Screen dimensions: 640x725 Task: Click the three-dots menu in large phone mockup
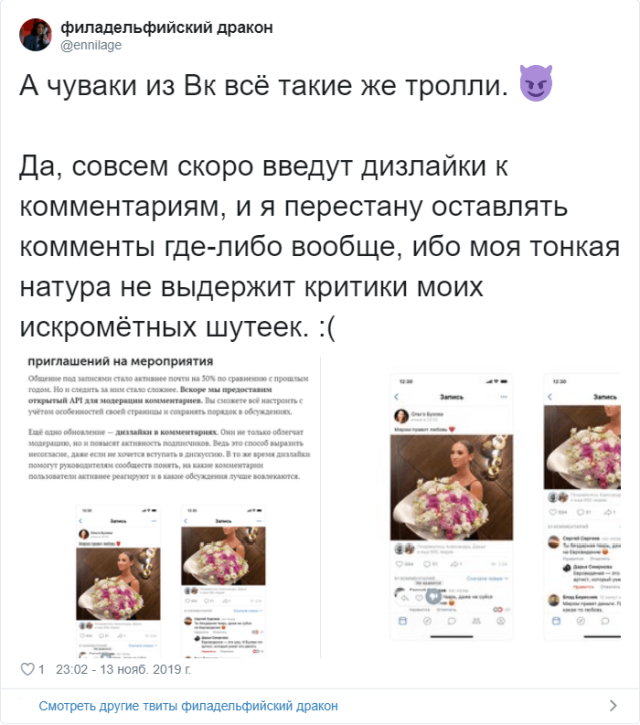coord(504,397)
